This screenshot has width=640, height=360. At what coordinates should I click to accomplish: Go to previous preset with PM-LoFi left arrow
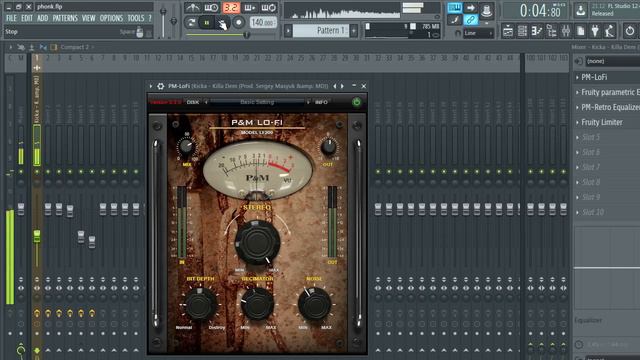pyautogui.click(x=335, y=86)
